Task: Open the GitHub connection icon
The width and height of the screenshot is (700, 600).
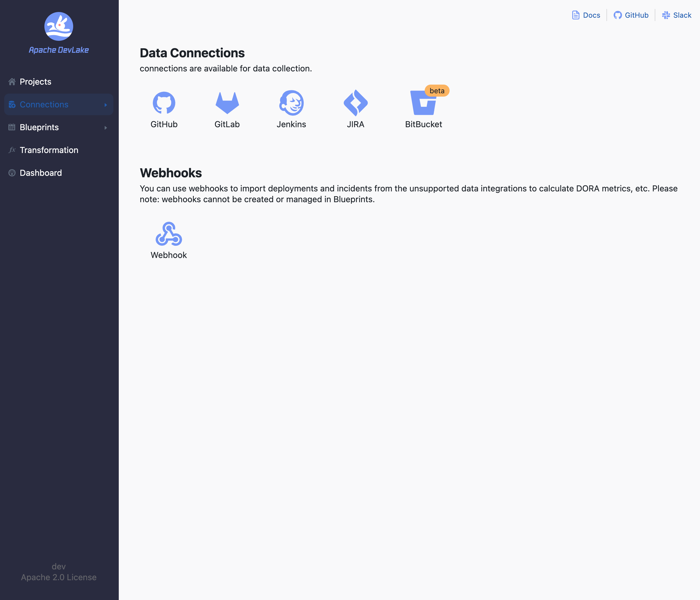Action: (164, 103)
